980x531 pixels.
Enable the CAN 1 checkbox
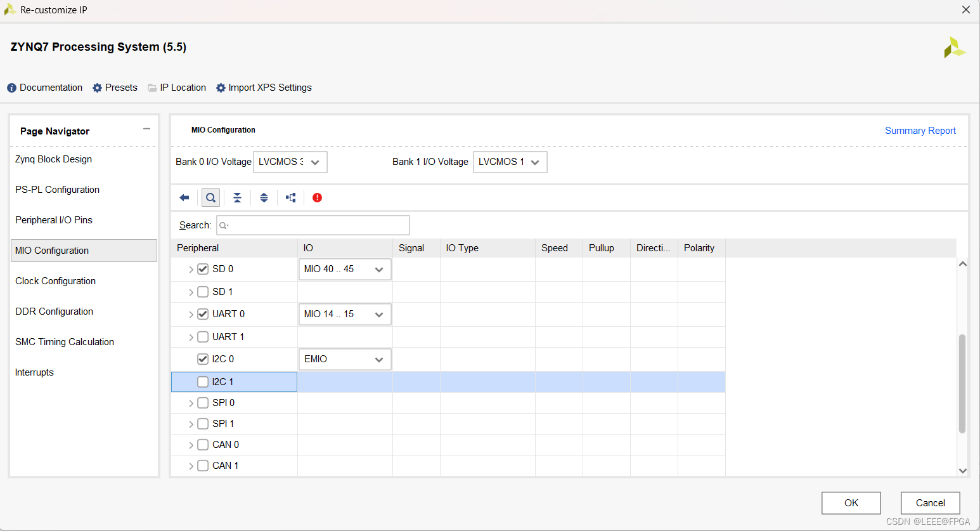coord(203,466)
